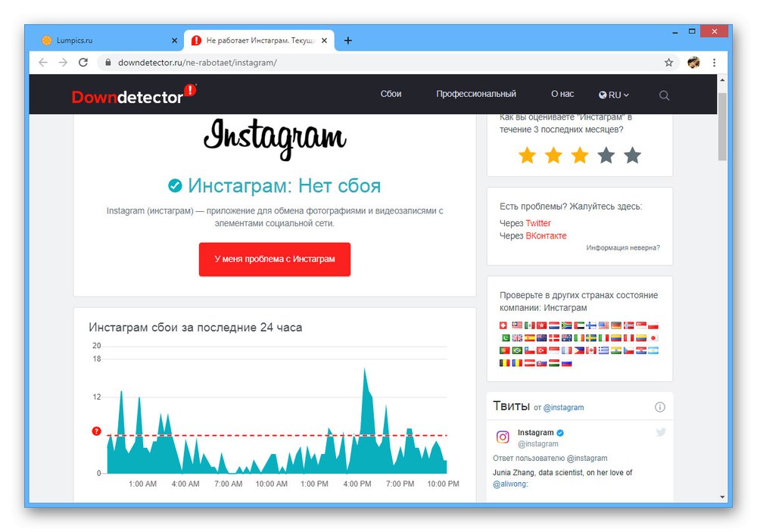Select the Germany flag
This screenshot has width=757, height=532.
pos(616,325)
